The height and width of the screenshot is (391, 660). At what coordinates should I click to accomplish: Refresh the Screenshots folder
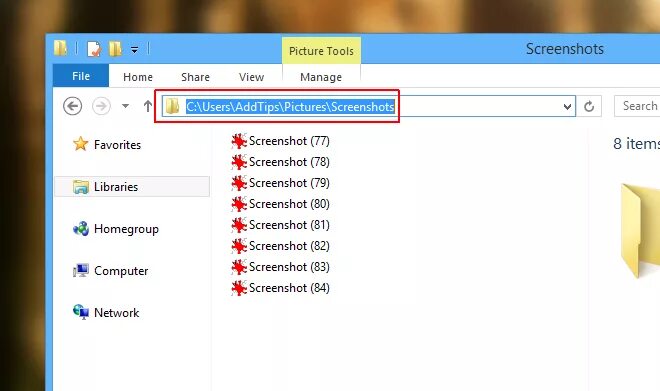pyautogui.click(x=589, y=106)
